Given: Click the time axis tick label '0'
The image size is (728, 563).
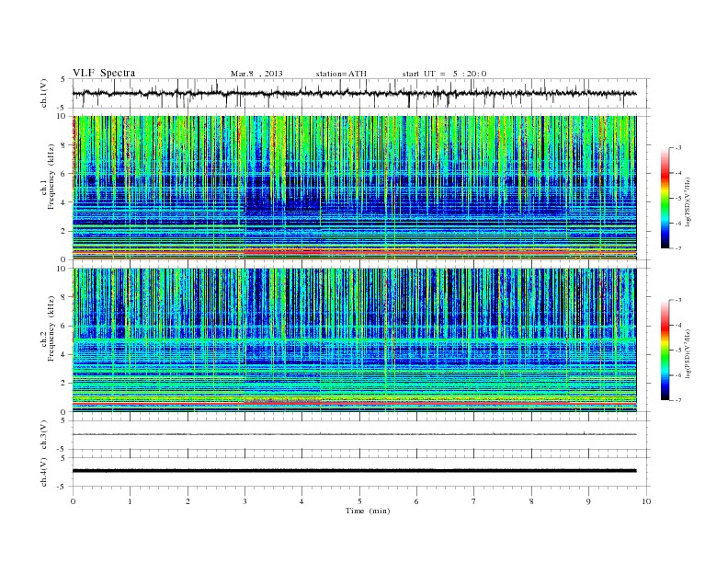Looking at the screenshot, I should 73,501.
